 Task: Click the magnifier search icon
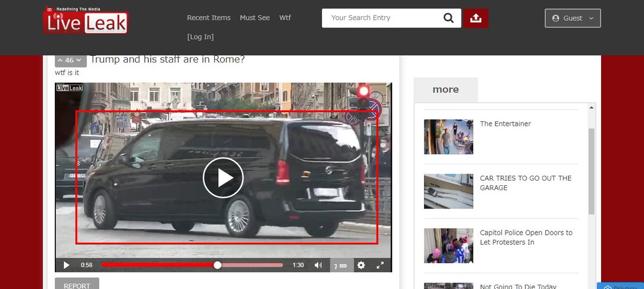click(x=449, y=18)
